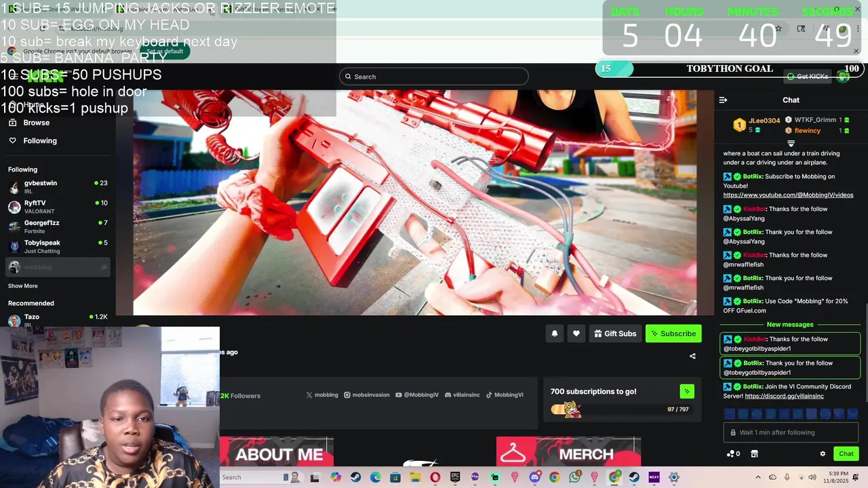Collapse the chat panel with the arrow icon

point(723,100)
